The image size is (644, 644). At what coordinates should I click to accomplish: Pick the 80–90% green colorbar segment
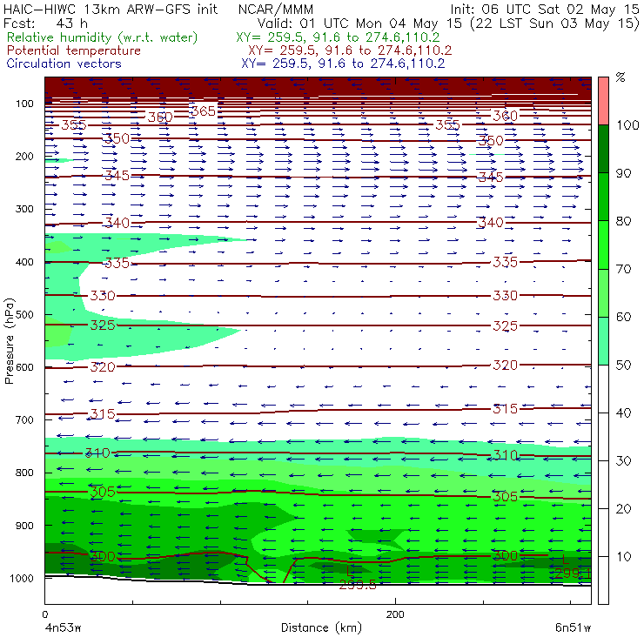click(603, 197)
